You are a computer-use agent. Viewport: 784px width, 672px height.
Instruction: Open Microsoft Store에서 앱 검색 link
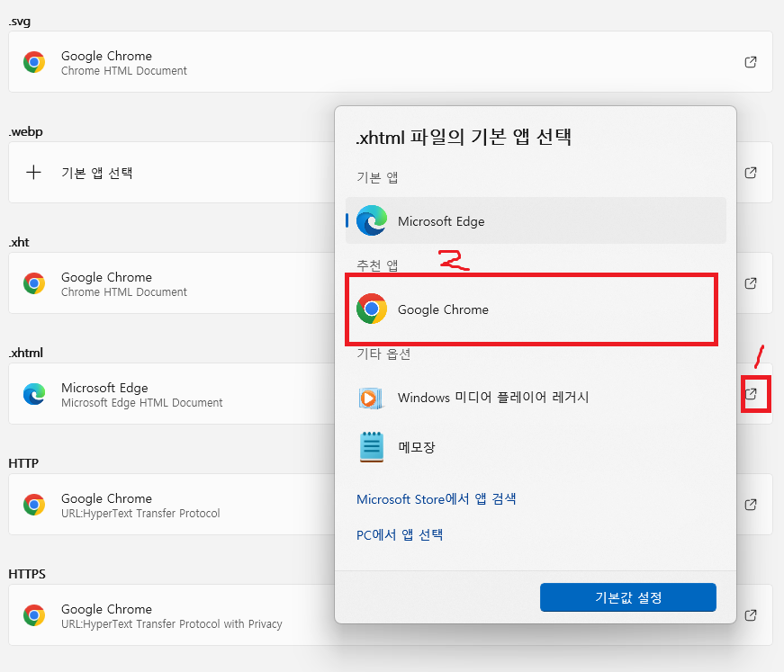click(436, 499)
